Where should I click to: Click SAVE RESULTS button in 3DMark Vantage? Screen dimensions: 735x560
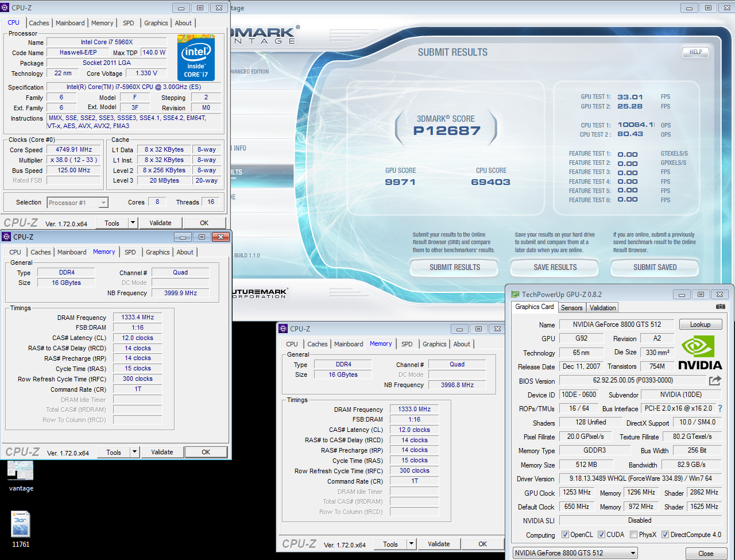click(x=555, y=267)
